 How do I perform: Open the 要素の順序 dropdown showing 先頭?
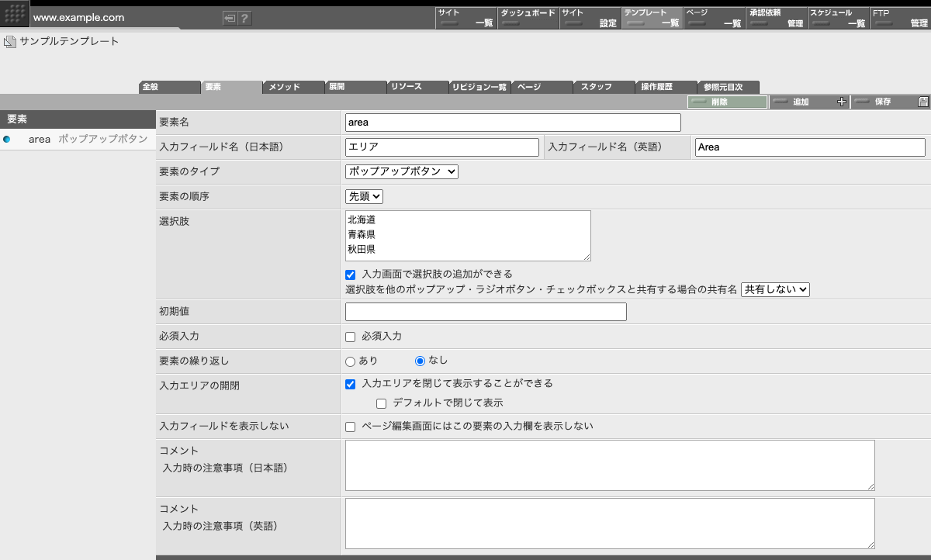[364, 196]
